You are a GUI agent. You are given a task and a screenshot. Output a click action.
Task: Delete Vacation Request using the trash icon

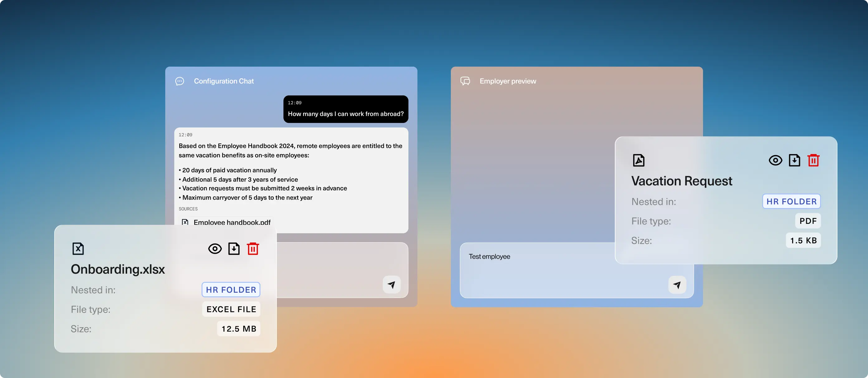tap(813, 160)
